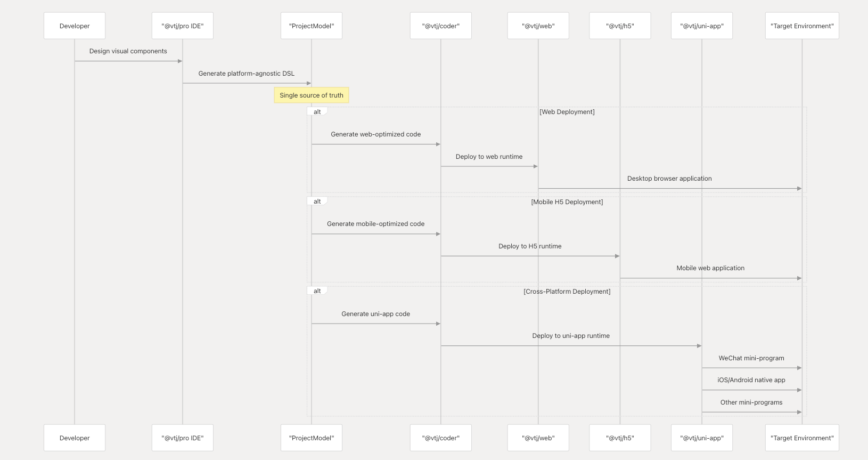Select the "WeChat mini-program" message label
Screen dimensions: 868x460
(751, 358)
